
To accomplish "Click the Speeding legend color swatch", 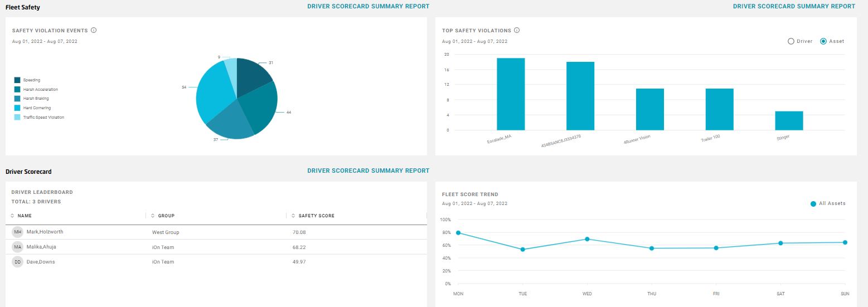I will click(17, 80).
